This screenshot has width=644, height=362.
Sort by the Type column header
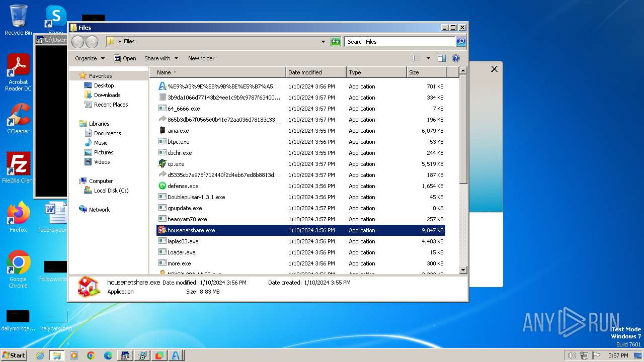pos(376,72)
